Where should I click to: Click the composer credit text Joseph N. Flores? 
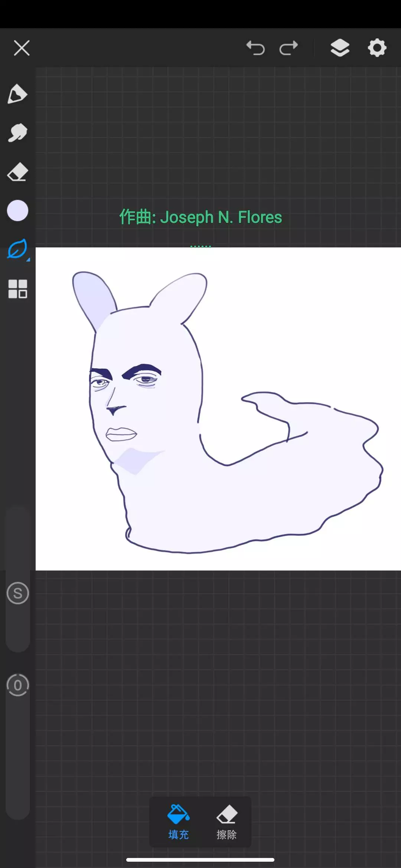click(x=221, y=217)
